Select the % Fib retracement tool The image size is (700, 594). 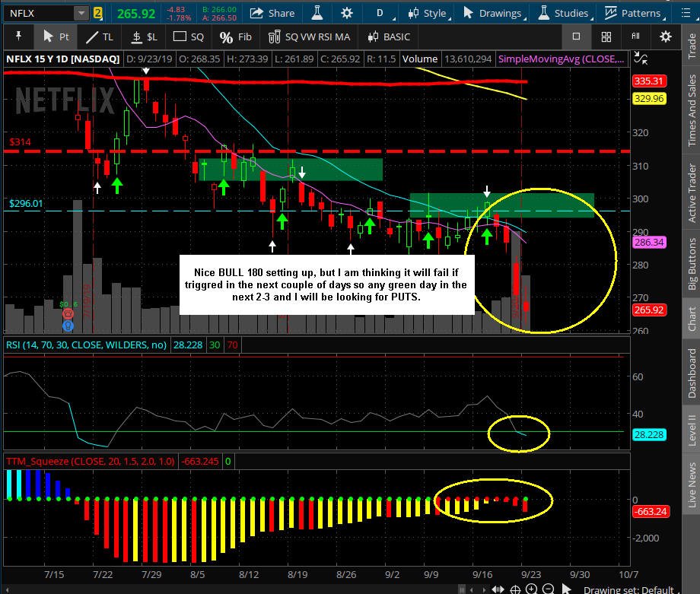235,37
